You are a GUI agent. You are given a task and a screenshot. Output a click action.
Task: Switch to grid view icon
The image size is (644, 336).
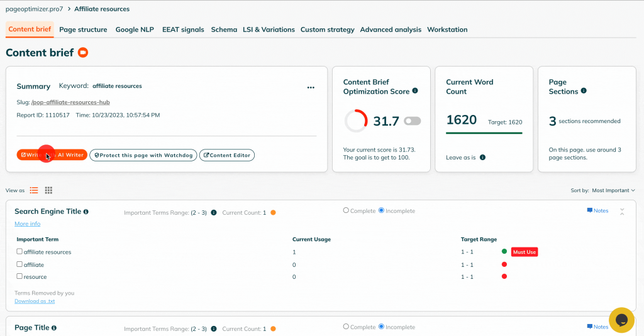pyautogui.click(x=48, y=190)
